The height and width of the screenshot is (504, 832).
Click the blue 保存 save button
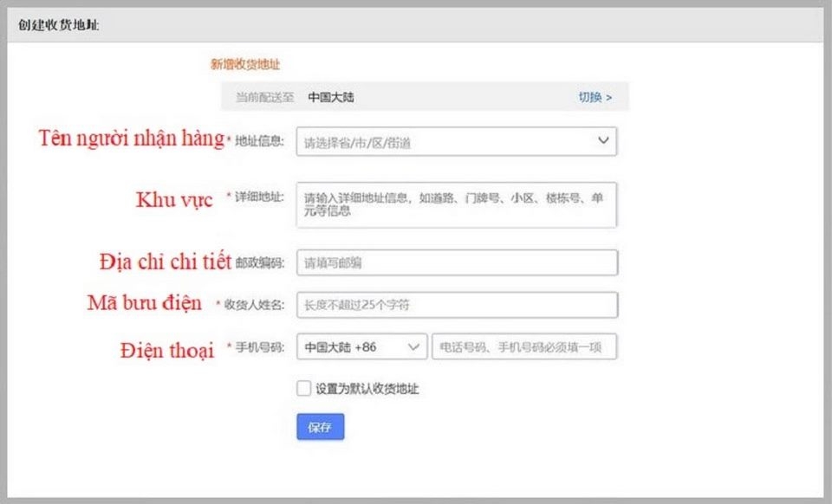click(x=320, y=426)
